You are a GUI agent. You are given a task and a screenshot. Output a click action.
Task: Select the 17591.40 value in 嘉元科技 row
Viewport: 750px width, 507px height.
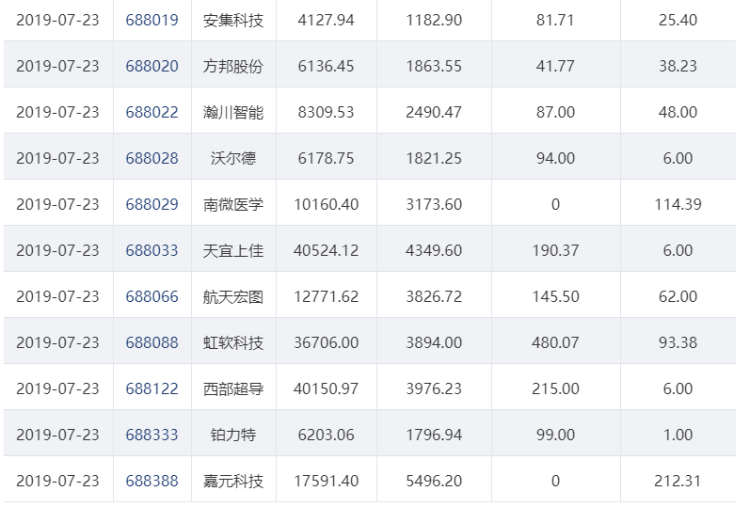pyautogui.click(x=326, y=481)
